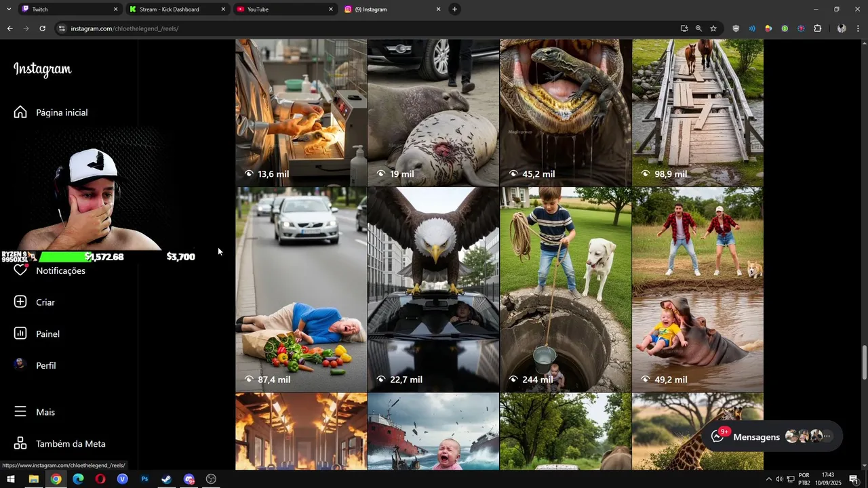The image size is (868, 488).
Task: Open Opera browser from taskbar
Action: [x=100, y=479]
